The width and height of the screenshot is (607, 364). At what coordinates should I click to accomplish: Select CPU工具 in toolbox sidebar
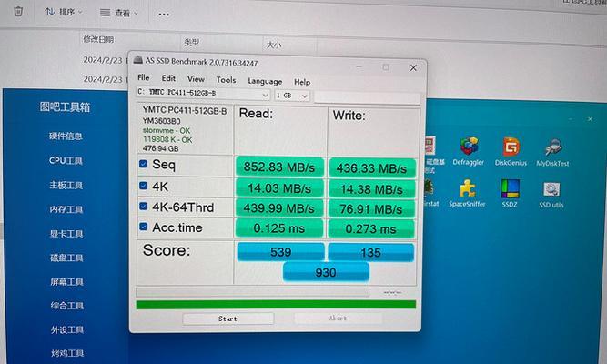point(66,161)
